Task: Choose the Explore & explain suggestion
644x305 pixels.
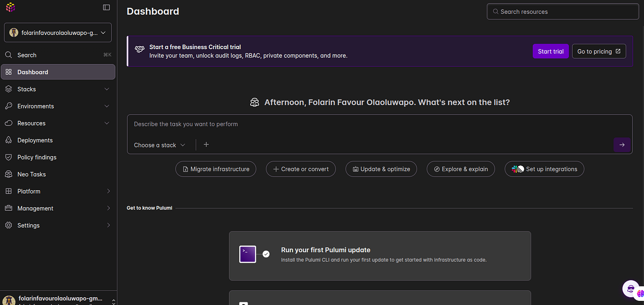Action: (x=461, y=169)
